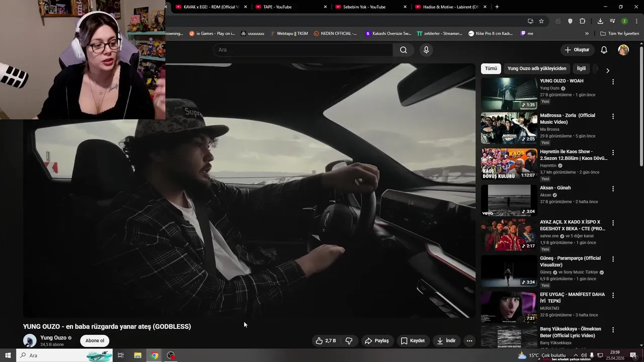Close the Sebebim Yok - YouTube tab
The width and height of the screenshot is (644, 362).
405,7
